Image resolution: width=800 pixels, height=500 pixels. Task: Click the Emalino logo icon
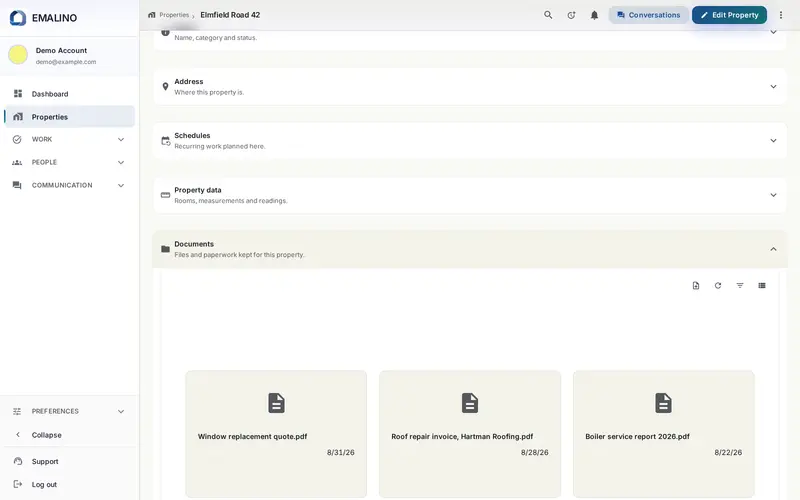18,18
